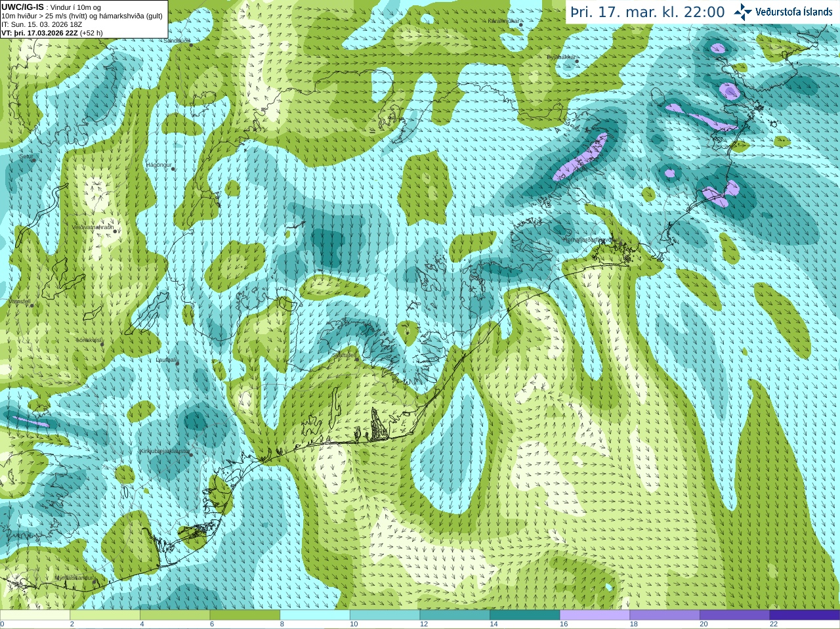
Task: Click the legend value 20
Action: coord(703,624)
